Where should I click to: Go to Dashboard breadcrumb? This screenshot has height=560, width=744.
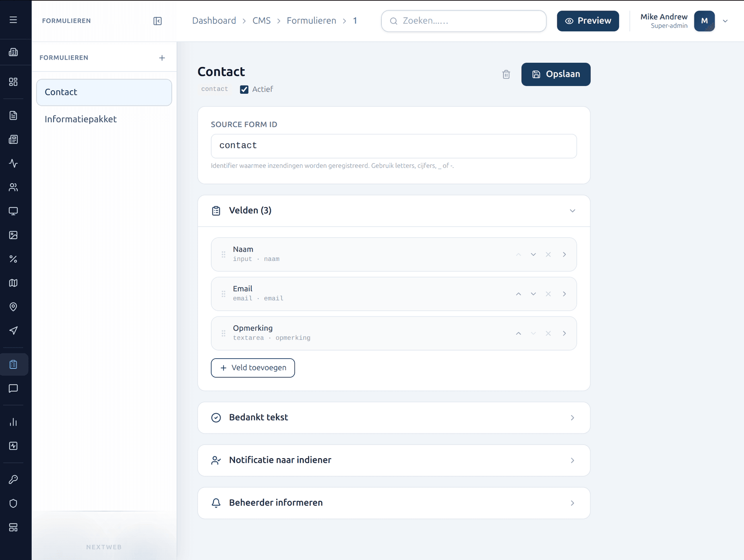214,21
